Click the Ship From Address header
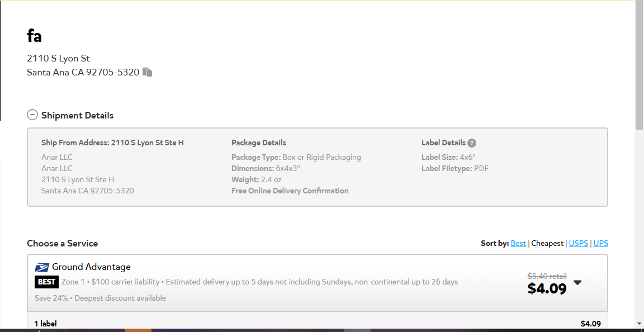This screenshot has height=332, width=644. [112, 143]
